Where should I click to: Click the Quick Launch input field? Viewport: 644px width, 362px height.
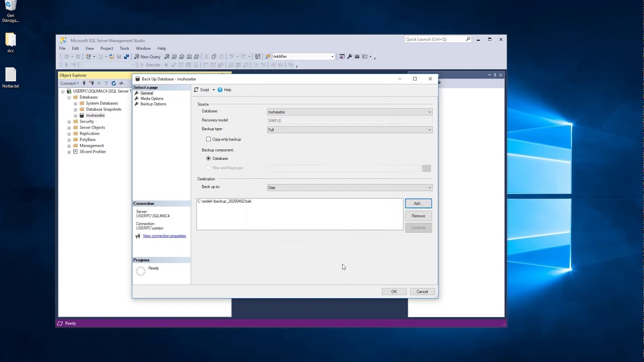tap(435, 39)
